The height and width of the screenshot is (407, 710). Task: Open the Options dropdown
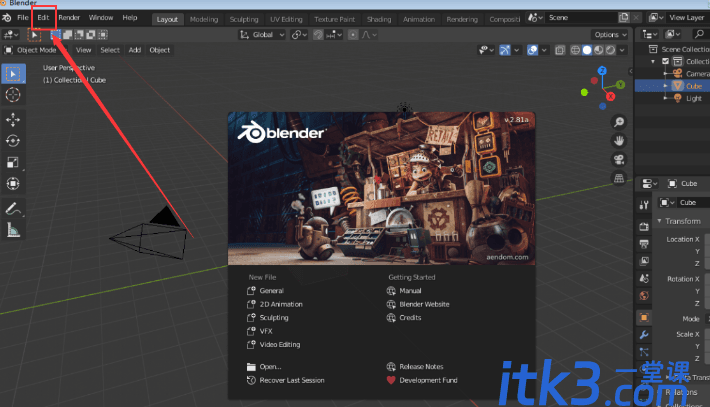pos(610,34)
